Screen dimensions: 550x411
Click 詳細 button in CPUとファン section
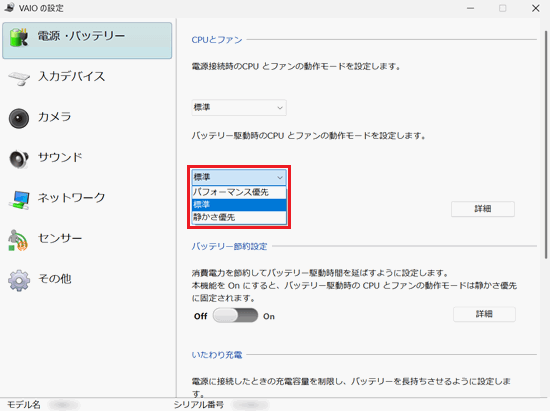click(483, 209)
